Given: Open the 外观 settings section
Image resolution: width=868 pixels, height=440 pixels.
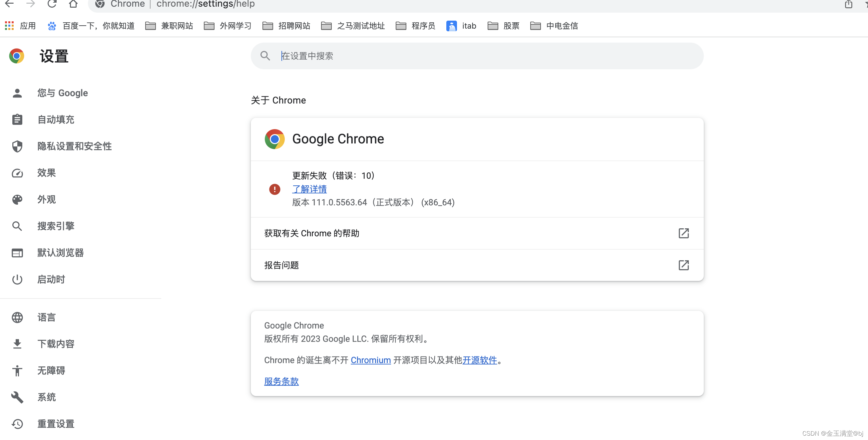Looking at the screenshot, I should tap(47, 199).
